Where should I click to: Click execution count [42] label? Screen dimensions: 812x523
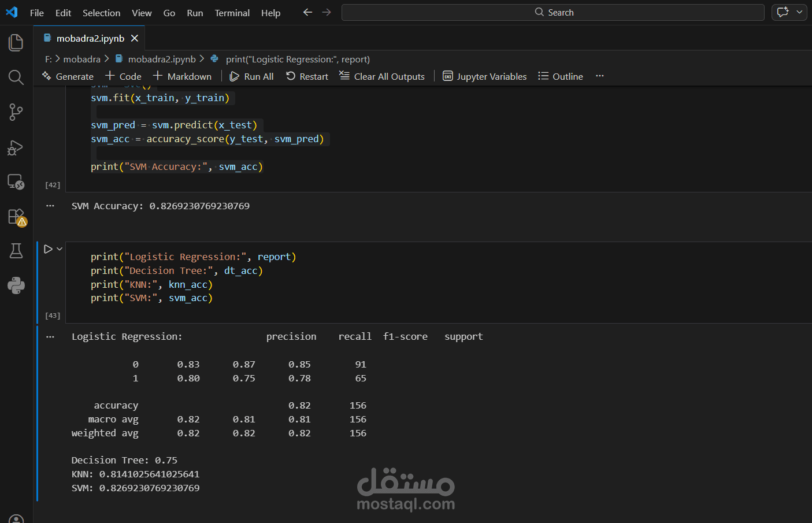[53, 185]
